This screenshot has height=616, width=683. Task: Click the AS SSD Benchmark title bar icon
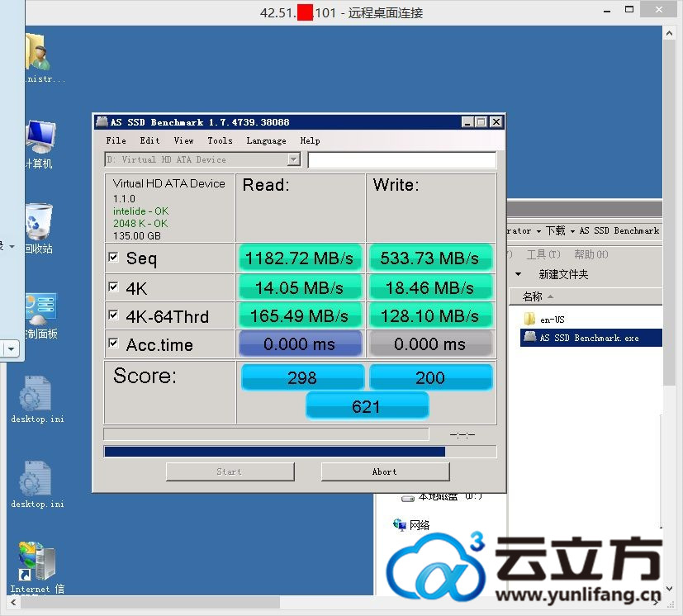pyautogui.click(x=102, y=121)
